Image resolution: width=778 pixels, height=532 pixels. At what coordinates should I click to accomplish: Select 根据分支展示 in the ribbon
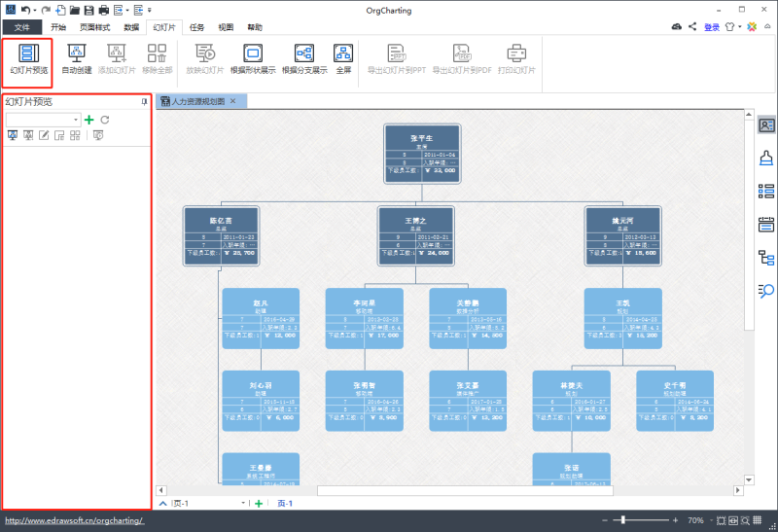point(304,59)
